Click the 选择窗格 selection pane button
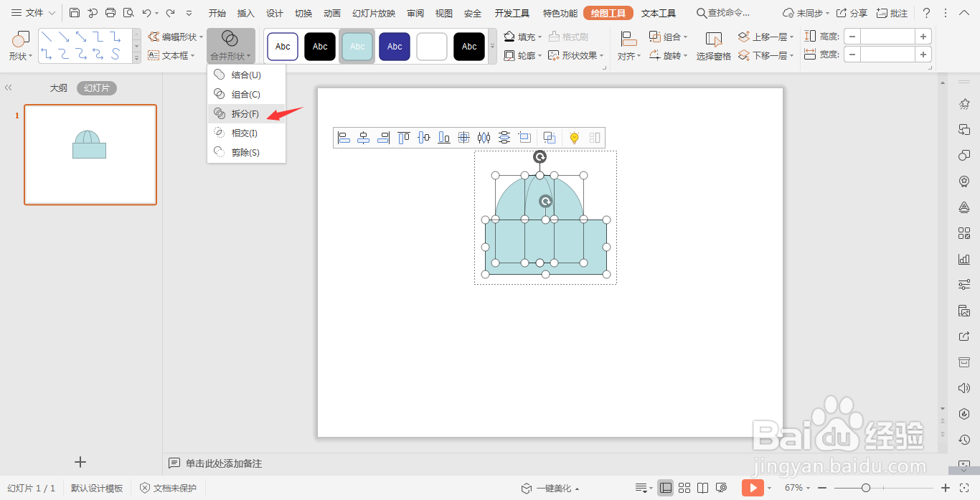 tap(714, 46)
